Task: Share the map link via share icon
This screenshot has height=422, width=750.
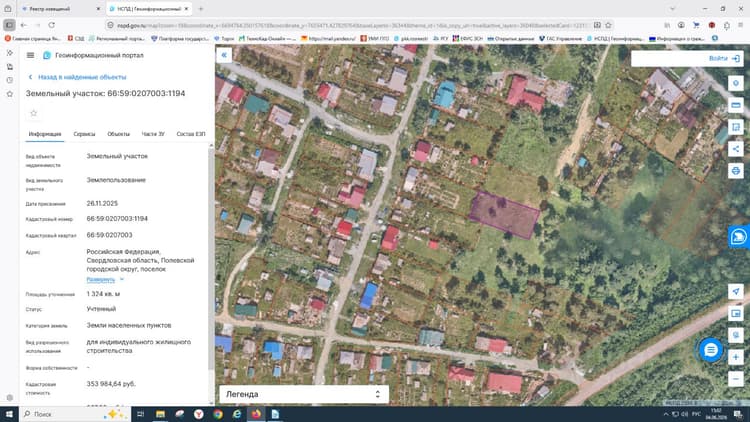Action: tap(736, 149)
